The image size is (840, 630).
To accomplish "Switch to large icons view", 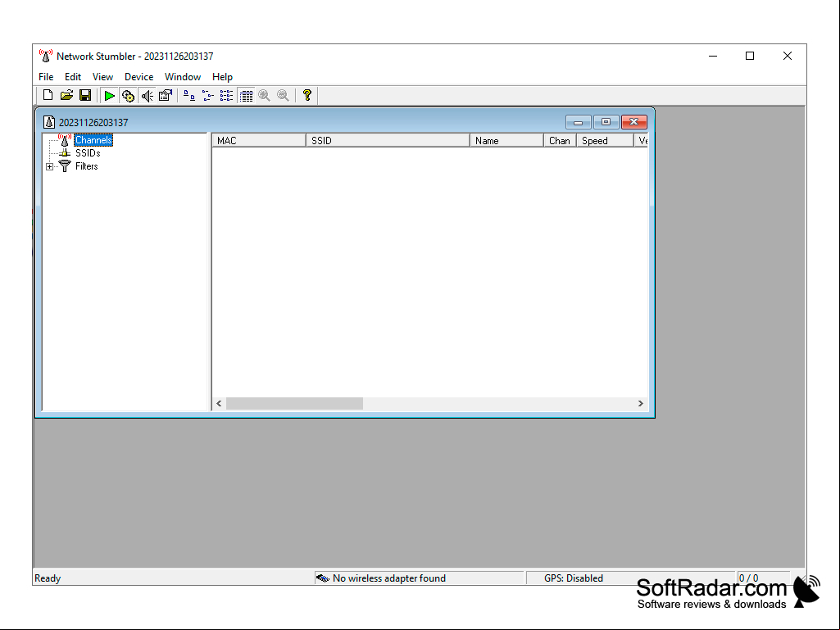I will [x=189, y=96].
